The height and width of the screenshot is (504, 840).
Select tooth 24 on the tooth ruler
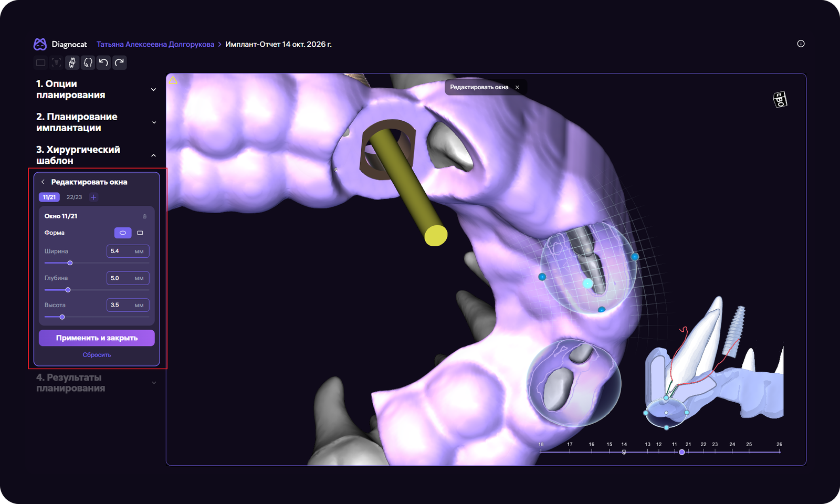732,445
